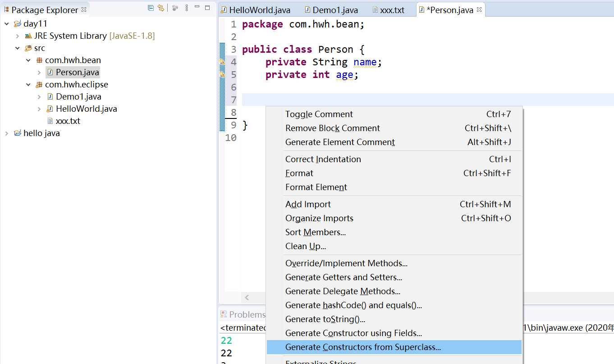Image resolution: width=614 pixels, height=364 pixels.
Task: Collapse the day11 project node
Action: (7, 23)
